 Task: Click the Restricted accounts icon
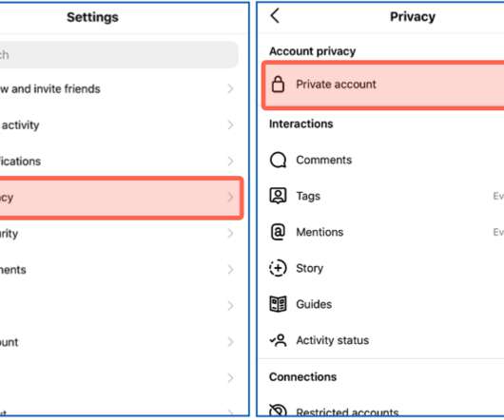pos(278,410)
